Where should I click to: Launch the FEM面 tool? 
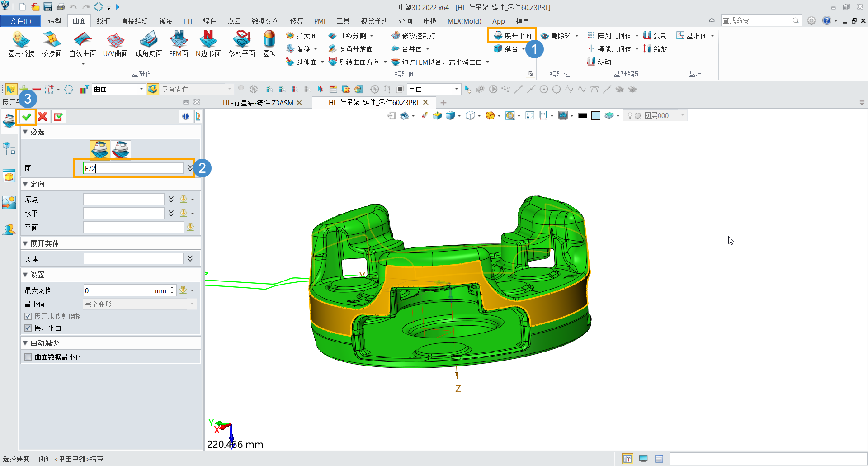click(x=179, y=44)
